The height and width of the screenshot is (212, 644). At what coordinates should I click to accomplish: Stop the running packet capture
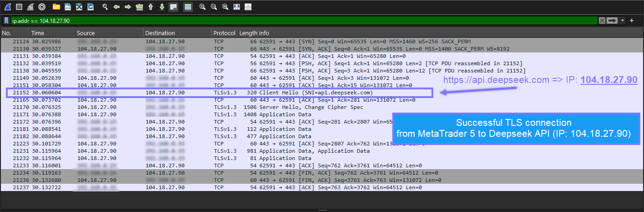19,7
